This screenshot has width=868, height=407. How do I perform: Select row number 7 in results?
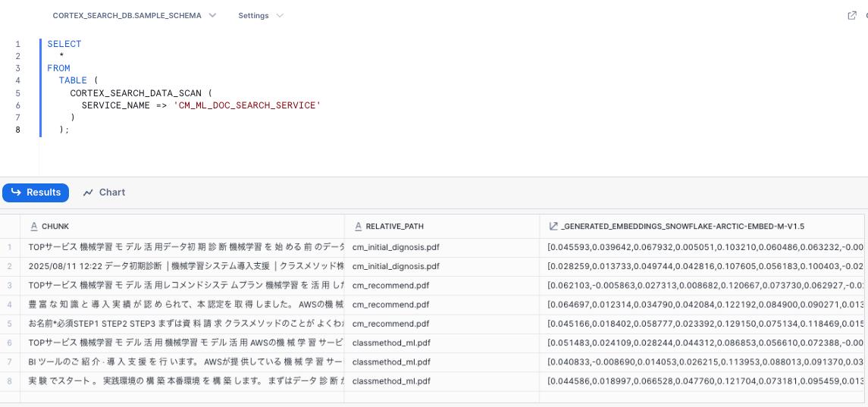point(9,362)
